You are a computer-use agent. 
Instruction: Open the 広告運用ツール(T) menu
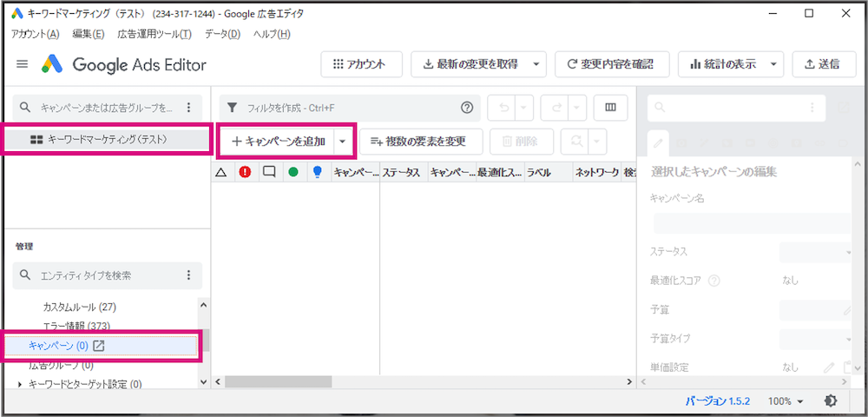click(155, 35)
